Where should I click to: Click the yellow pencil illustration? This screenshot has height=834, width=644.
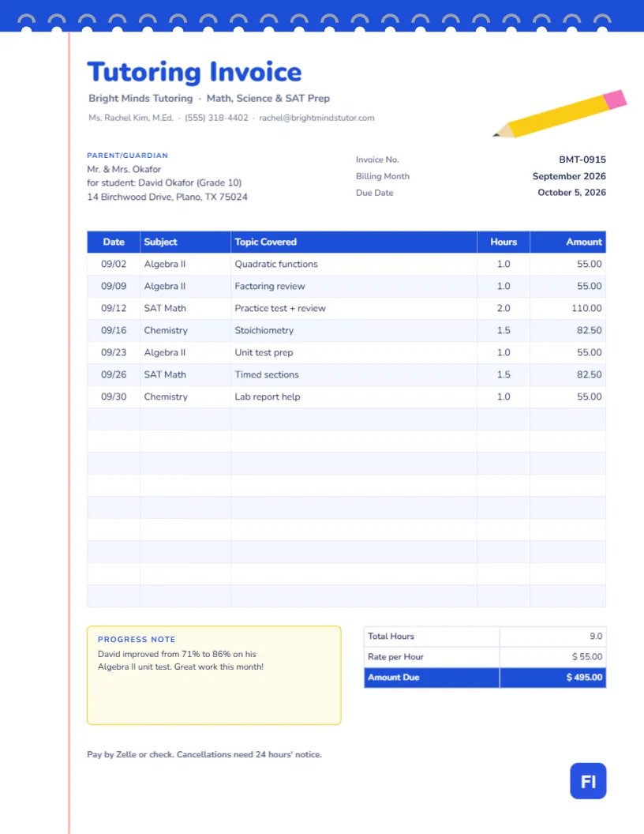click(560, 114)
